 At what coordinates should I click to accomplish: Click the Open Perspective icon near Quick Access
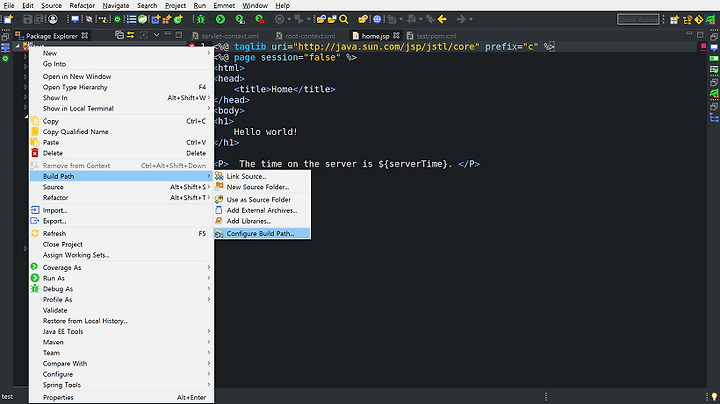tap(674, 19)
